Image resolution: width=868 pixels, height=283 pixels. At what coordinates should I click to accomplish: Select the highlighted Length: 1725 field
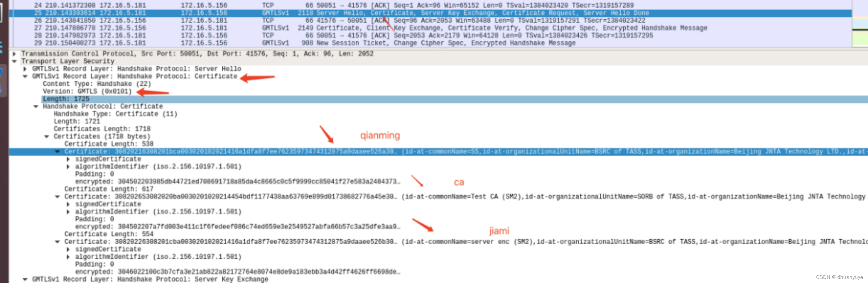[x=454, y=99]
